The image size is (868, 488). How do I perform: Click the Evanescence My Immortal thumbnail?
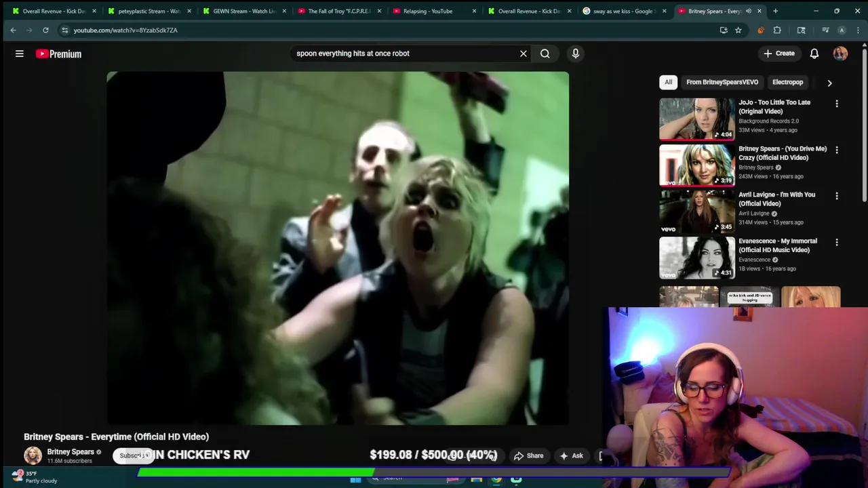pos(696,257)
